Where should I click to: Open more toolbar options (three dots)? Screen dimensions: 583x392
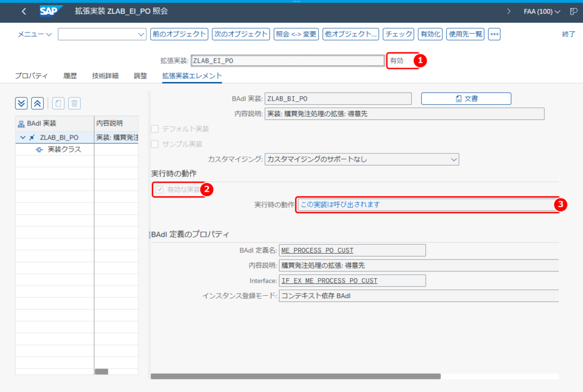[x=494, y=34]
